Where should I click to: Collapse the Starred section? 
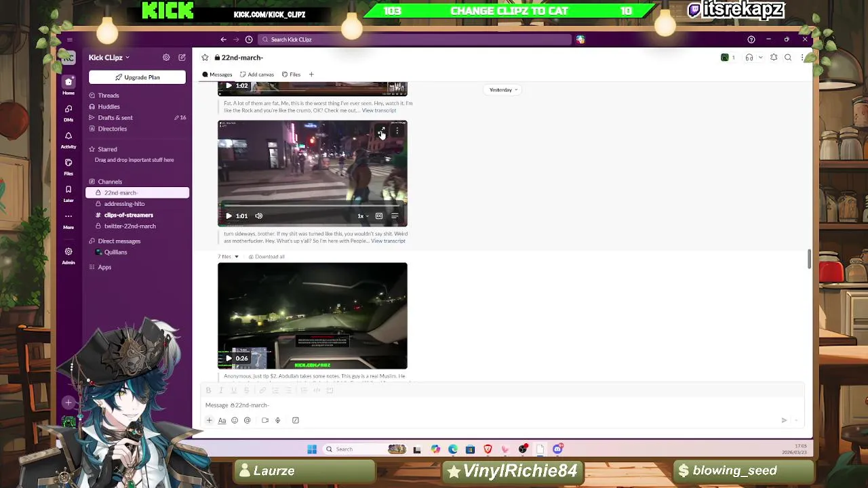[x=106, y=149]
